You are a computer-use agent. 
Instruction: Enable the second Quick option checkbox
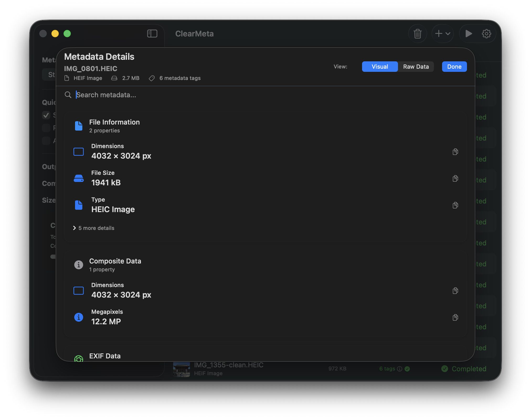click(x=46, y=128)
